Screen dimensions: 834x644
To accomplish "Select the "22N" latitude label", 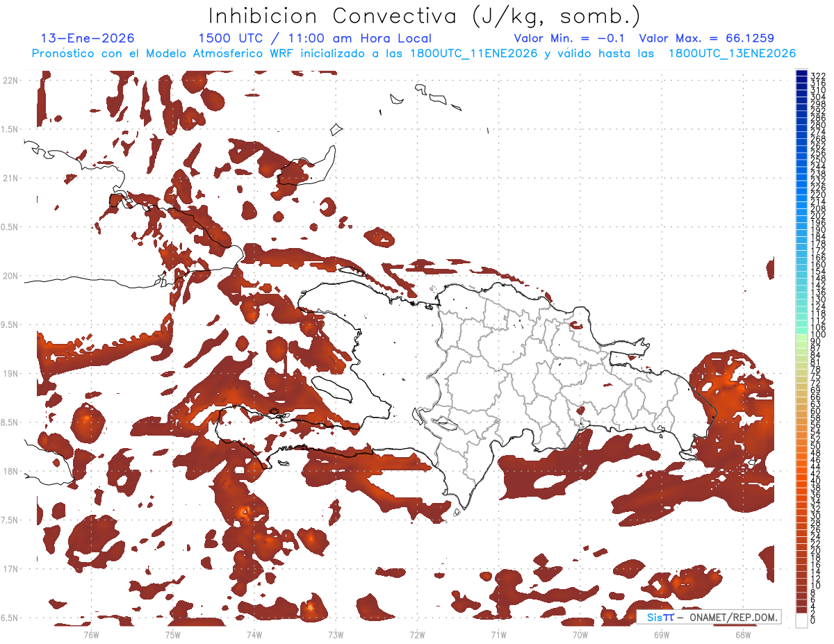I will click(11, 80).
